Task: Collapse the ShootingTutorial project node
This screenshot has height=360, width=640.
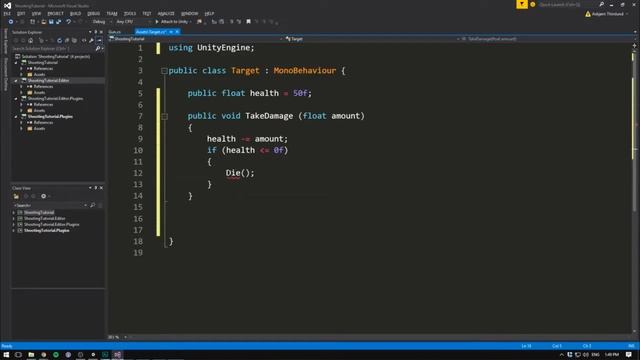Action: [16, 63]
